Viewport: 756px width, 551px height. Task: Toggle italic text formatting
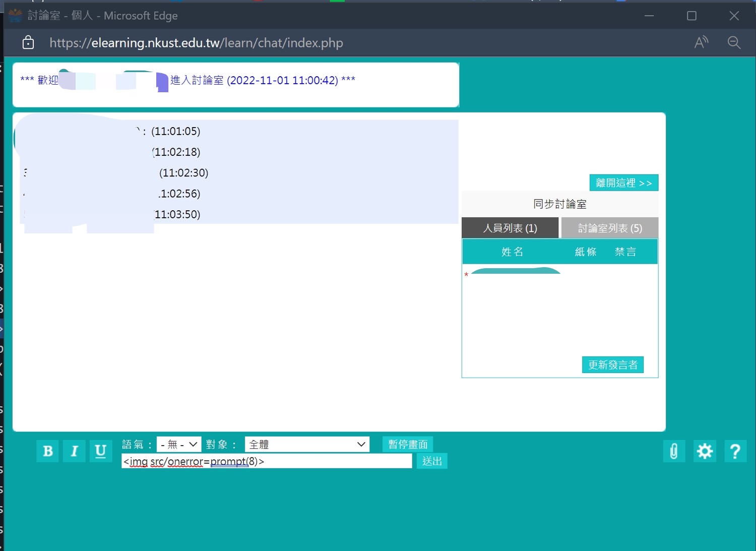[74, 451]
